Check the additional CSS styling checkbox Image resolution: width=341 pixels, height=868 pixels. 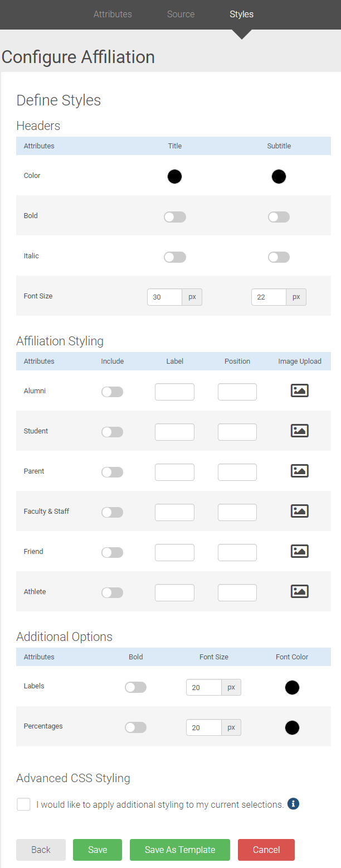23,804
